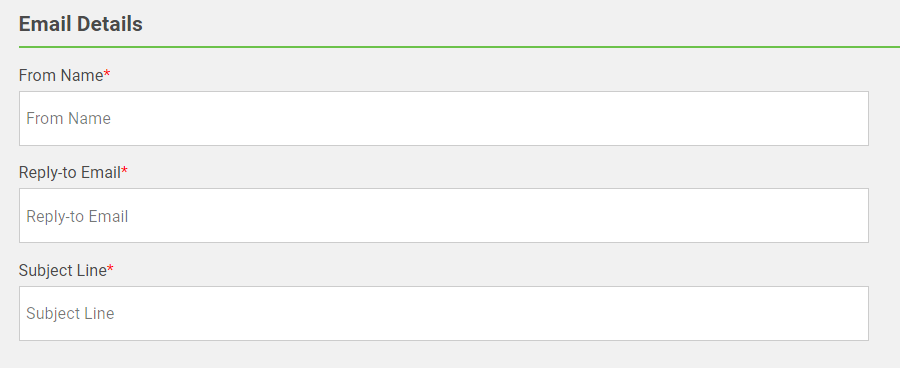Click the red asterisk beside Subject Line
The height and width of the screenshot is (368, 900).
click(x=110, y=269)
